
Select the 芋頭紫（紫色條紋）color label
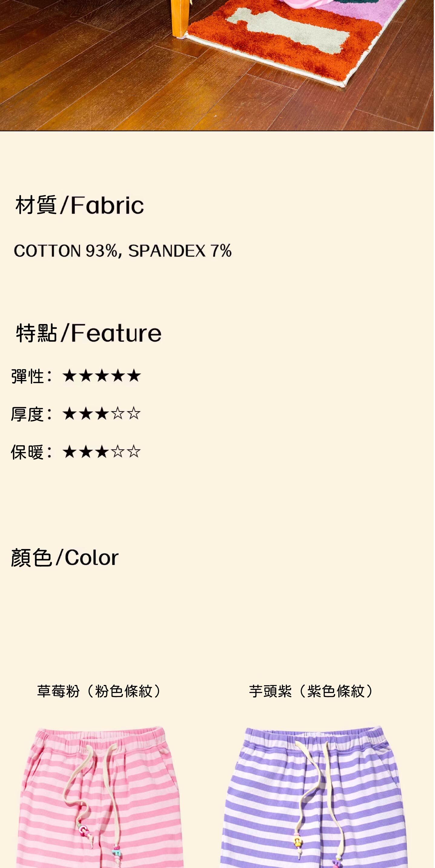(x=311, y=691)
